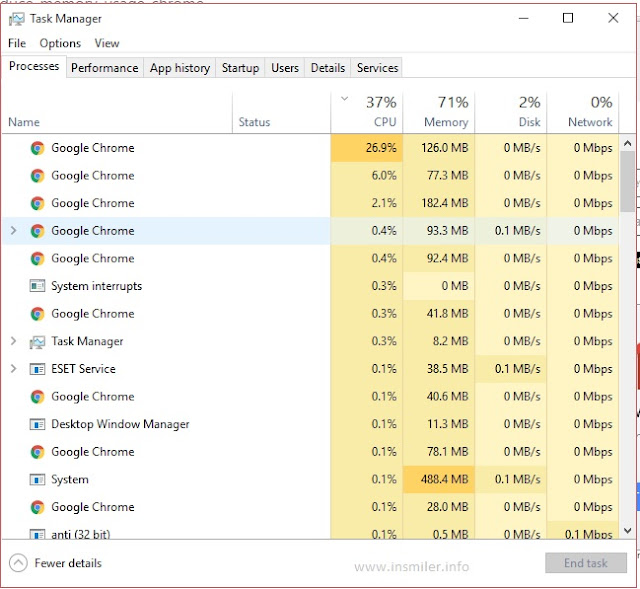Viewport: 640px width, 589px height.
Task: Select the Desktop Window Manager row text
Action: [120, 424]
